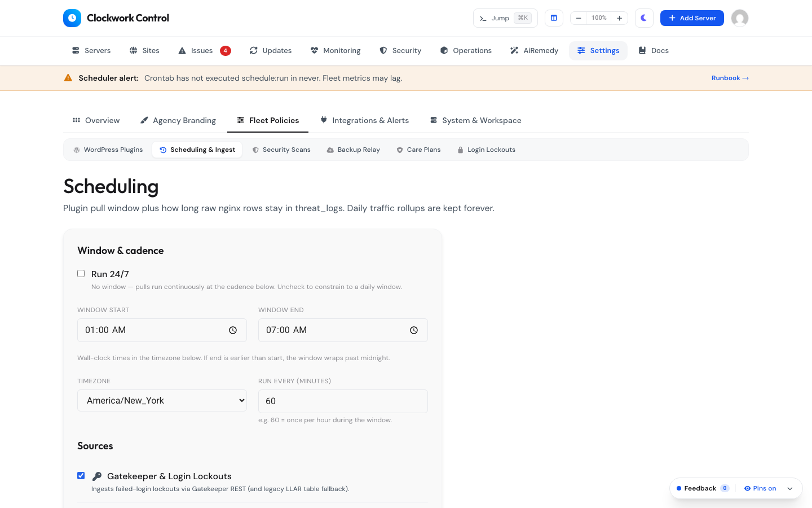Open the Monitoring heartbeat section
This screenshot has height=508, width=812.
(x=336, y=51)
